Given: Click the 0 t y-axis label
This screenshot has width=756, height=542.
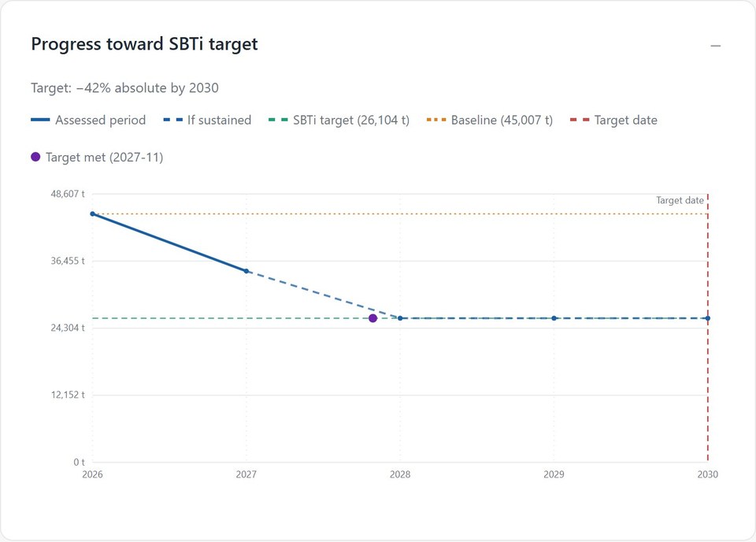Looking at the screenshot, I should tap(79, 462).
